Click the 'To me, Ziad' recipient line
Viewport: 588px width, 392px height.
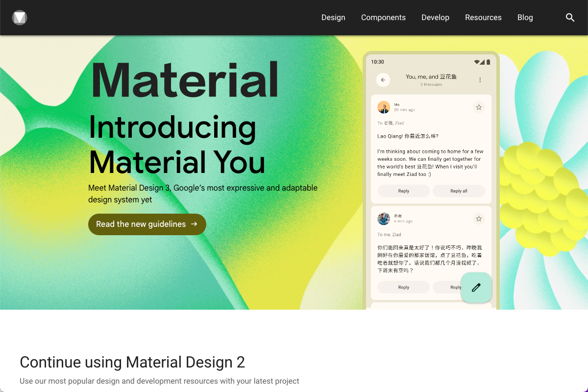pyautogui.click(x=389, y=235)
